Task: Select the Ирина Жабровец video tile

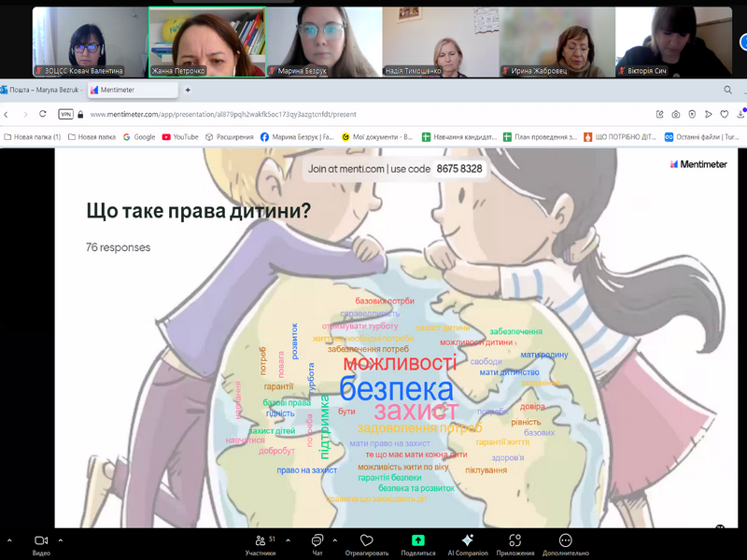Action: point(557,42)
